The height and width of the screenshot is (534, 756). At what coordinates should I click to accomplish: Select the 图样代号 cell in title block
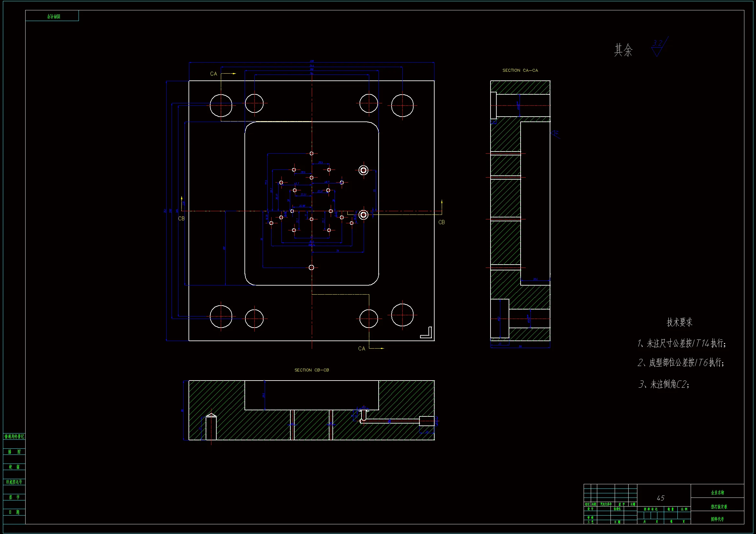point(717,519)
